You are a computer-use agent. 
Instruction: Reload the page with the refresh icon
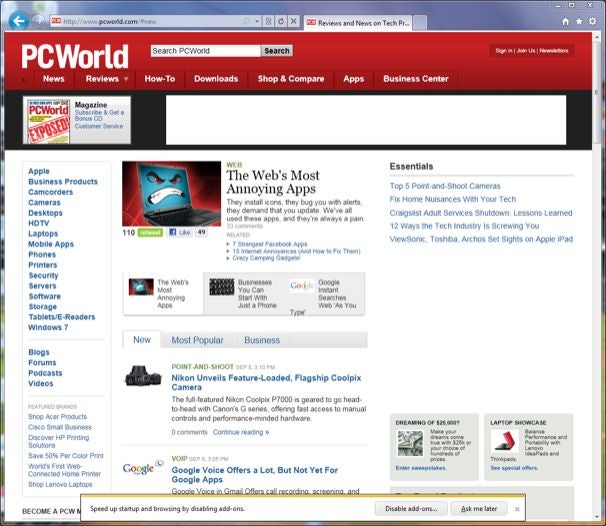click(281, 21)
